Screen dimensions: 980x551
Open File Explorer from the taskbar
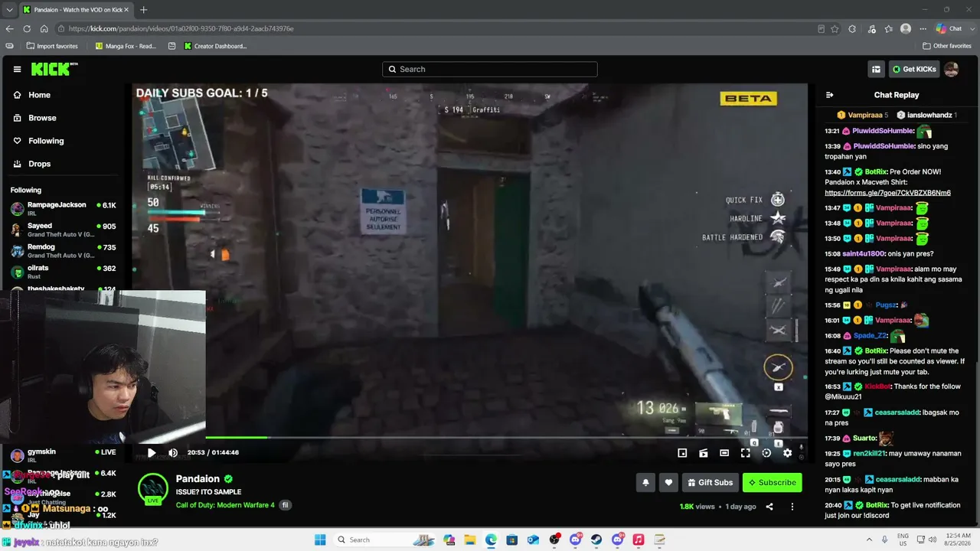(469, 540)
